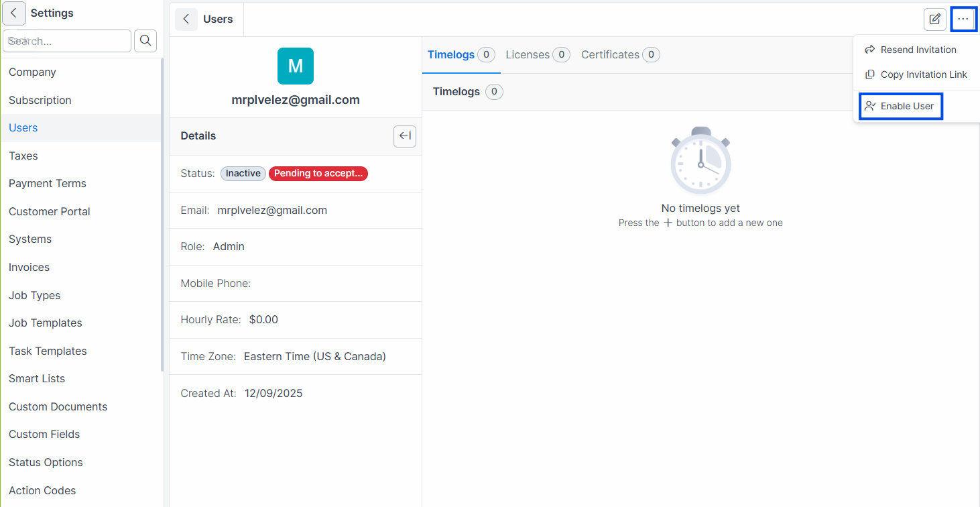
Task: Select the Timelogs tab
Action: (461, 55)
